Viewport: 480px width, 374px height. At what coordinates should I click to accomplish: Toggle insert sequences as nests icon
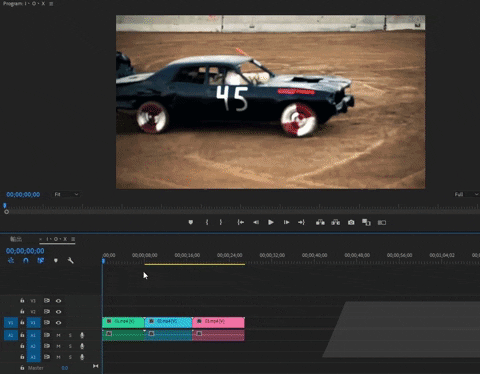point(11,260)
